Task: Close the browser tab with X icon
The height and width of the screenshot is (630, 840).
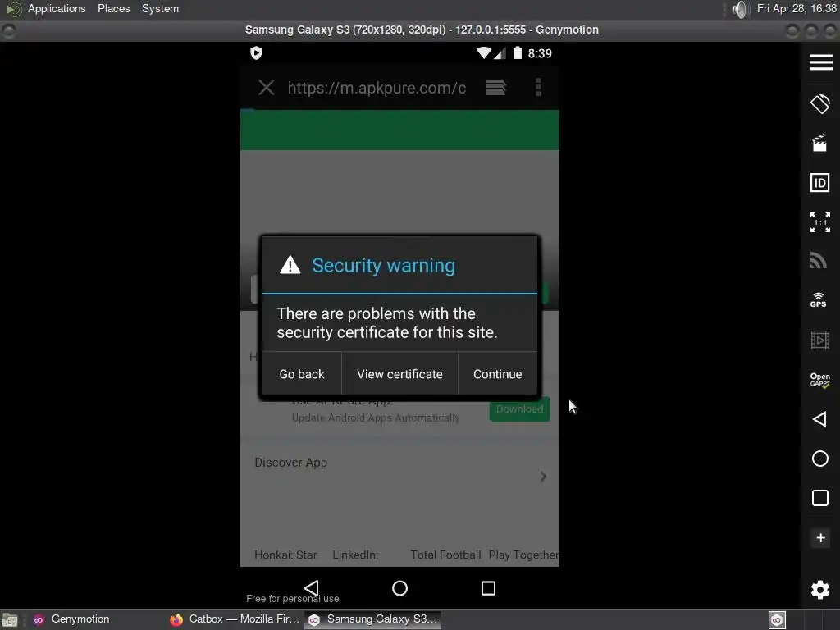Action: click(267, 87)
